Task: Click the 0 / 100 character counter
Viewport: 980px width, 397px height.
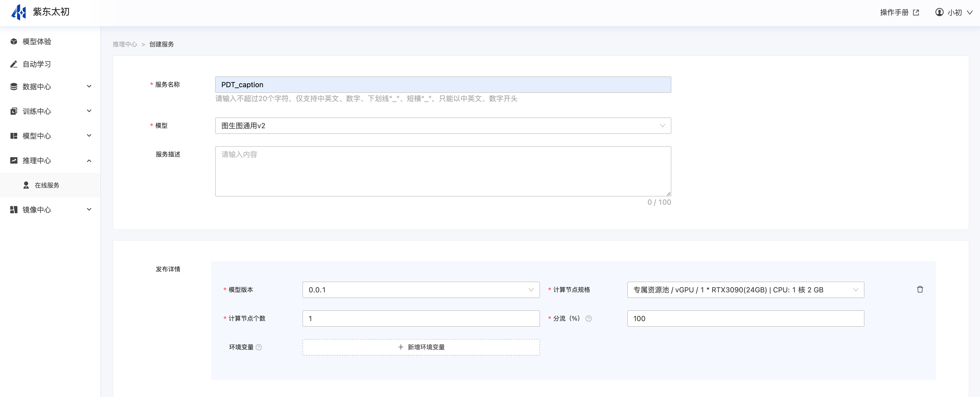Action: click(659, 202)
